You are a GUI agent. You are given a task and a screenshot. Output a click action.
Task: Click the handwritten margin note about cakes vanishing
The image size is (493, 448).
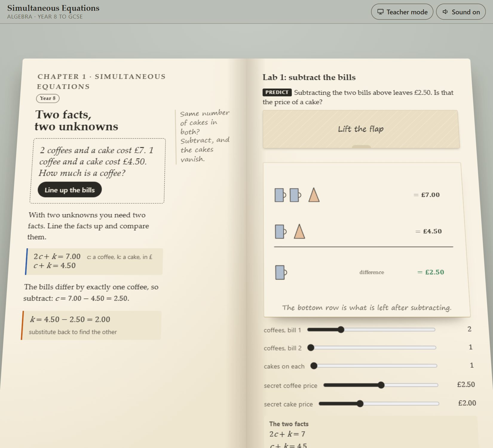point(205,136)
